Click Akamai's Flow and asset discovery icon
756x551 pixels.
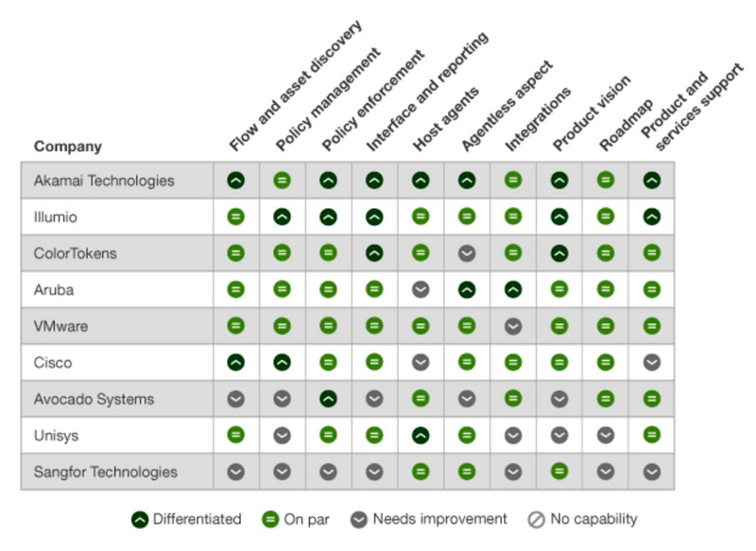click(x=235, y=180)
